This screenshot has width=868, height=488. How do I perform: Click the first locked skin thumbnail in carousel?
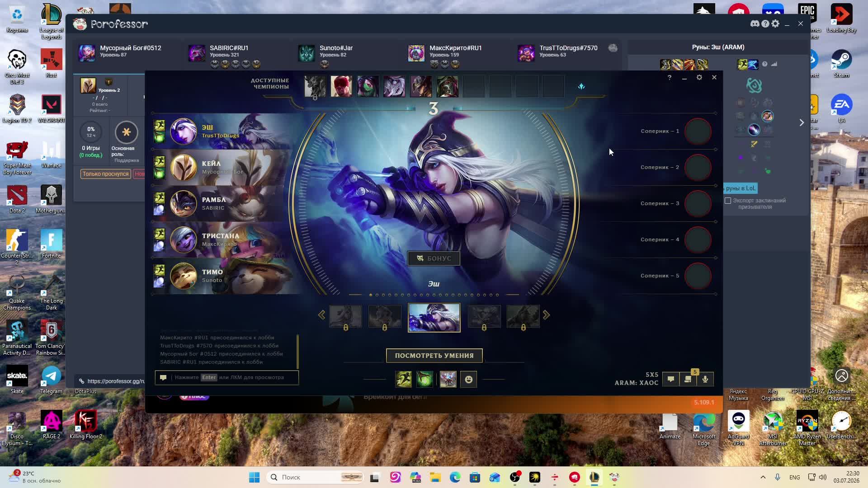[345, 317]
